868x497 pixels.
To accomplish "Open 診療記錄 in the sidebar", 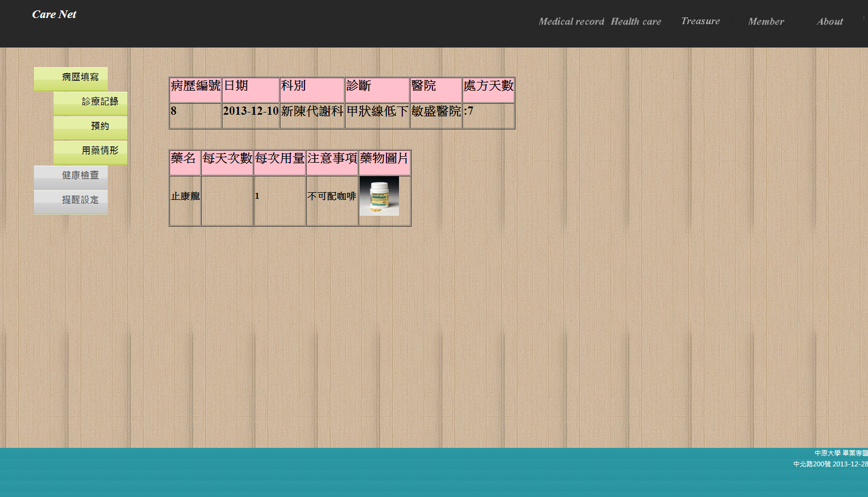I will pyautogui.click(x=91, y=103).
